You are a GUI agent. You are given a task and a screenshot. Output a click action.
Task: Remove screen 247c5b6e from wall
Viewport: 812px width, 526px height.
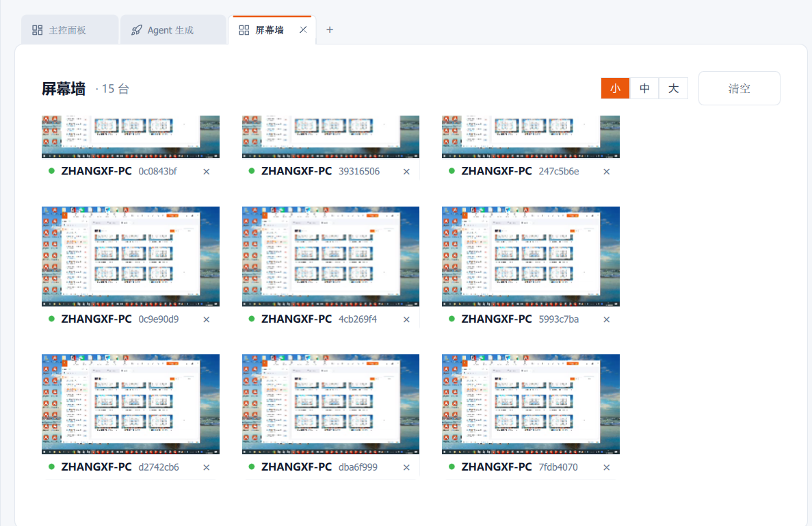[606, 172]
